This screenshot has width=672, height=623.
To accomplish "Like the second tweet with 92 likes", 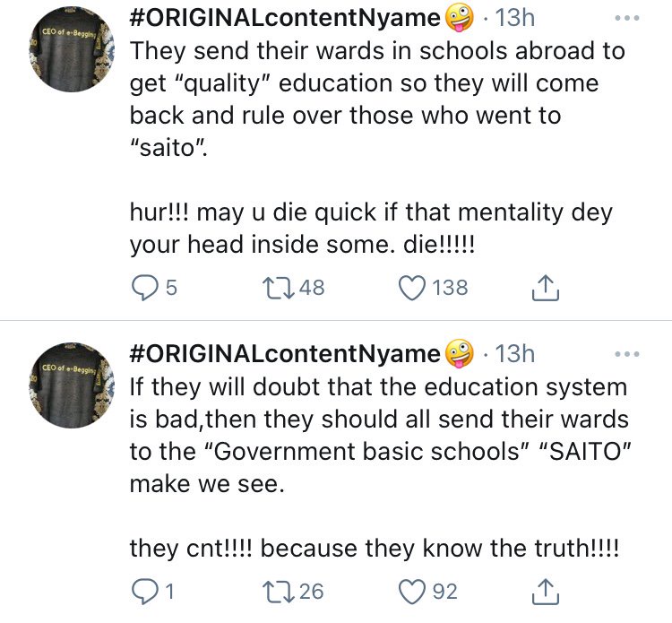I will click(x=411, y=592).
